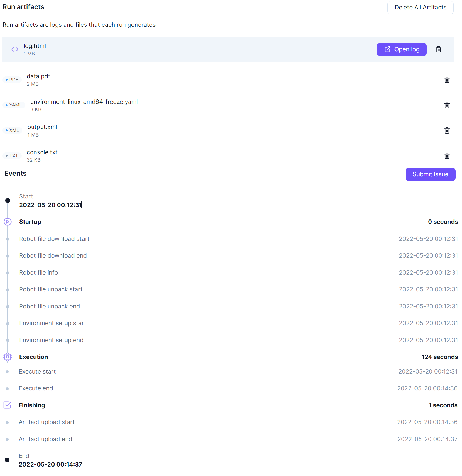Click the Startup play circle icon
Image resolution: width=462 pixels, height=476 pixels.
[8, 222]
